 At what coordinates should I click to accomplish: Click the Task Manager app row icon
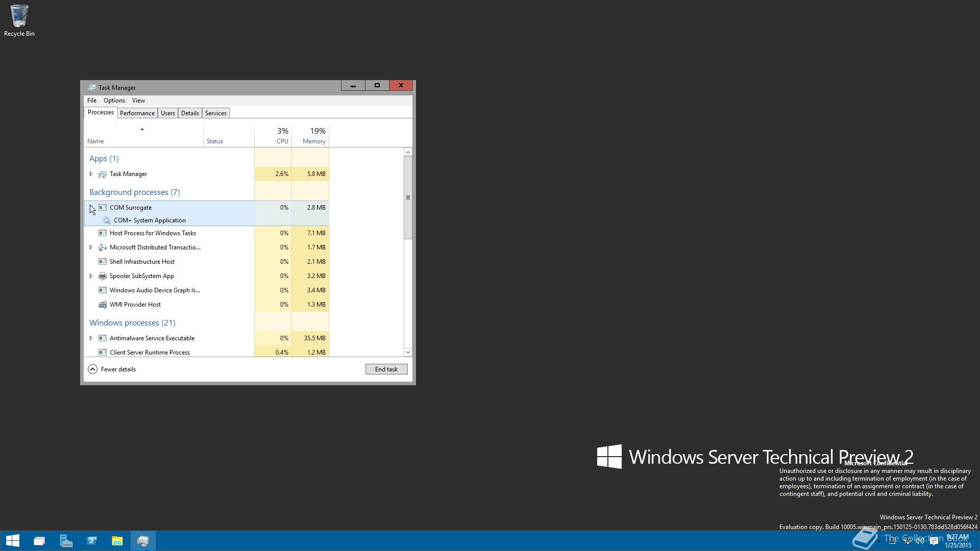[x=103, y=174]
